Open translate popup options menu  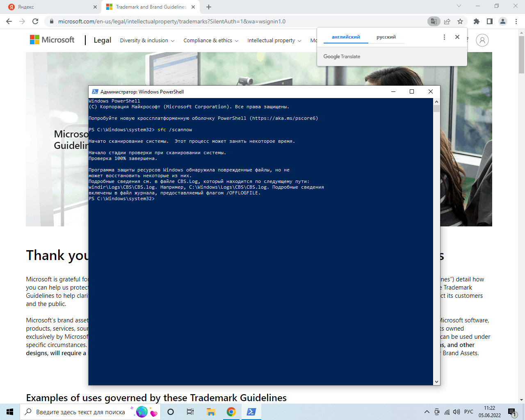[x=444, y=37]
